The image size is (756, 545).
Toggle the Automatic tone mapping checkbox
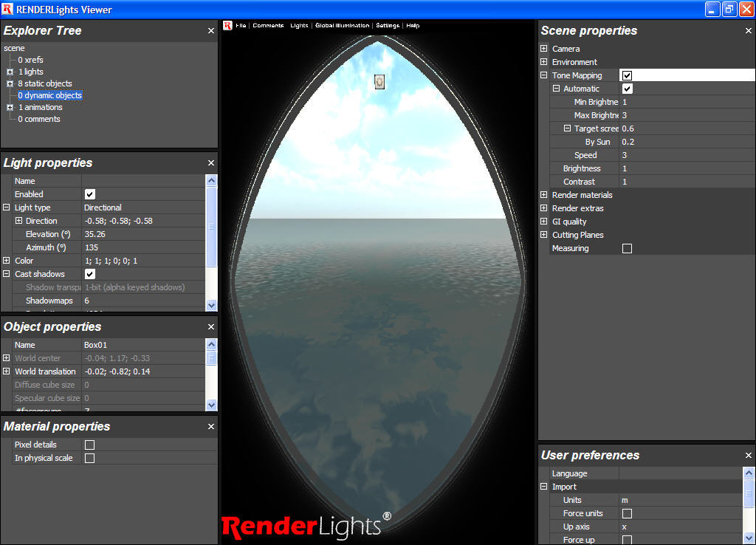627,89
